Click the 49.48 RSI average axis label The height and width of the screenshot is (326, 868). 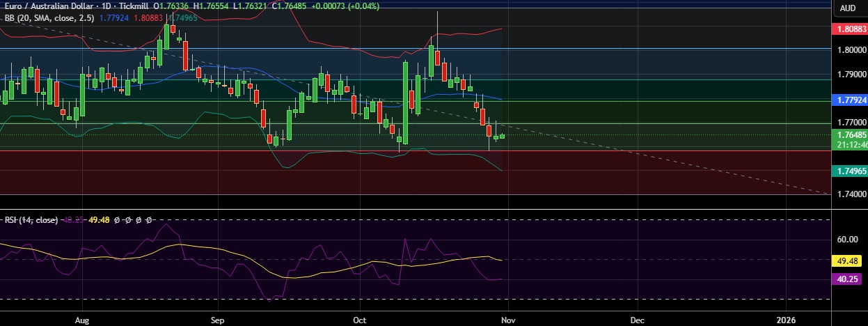847,260
